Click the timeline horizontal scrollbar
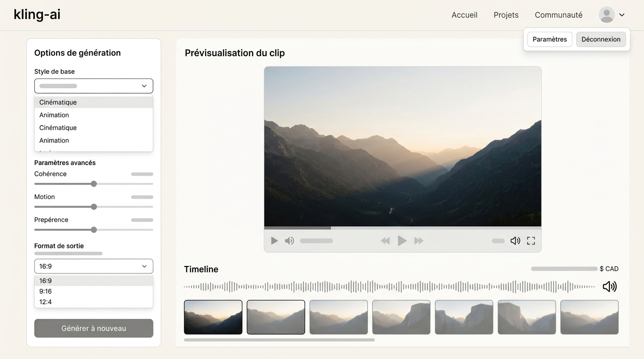644x359 pixels. [279, 340]
